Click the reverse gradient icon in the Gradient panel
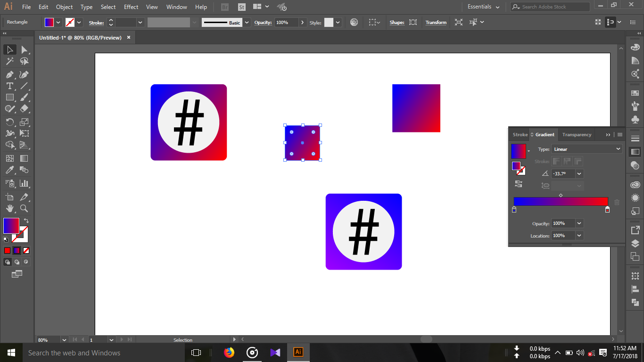This screenshot has width=644, height=362. coord(519,183)
